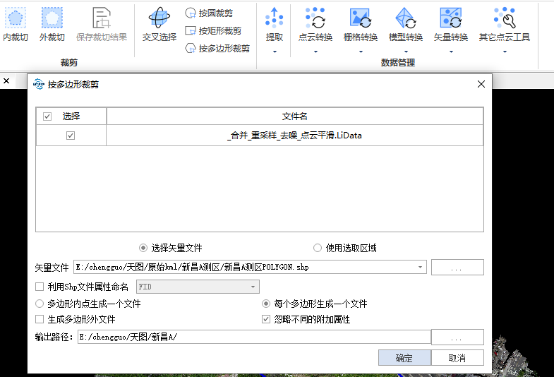Select the 使用选取区域 radio button
Screen dimensions: 554x377
[x=317, y=248]
